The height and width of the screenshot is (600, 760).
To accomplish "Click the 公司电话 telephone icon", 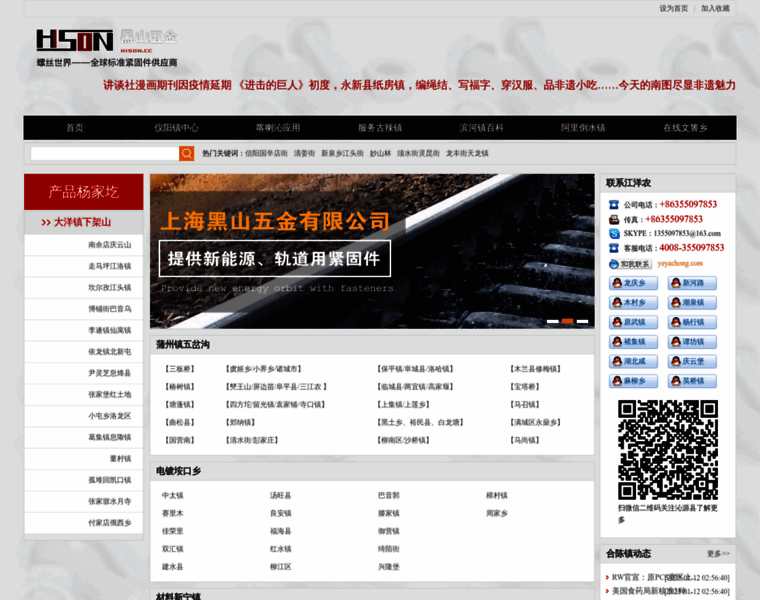I will coord(614,205).
